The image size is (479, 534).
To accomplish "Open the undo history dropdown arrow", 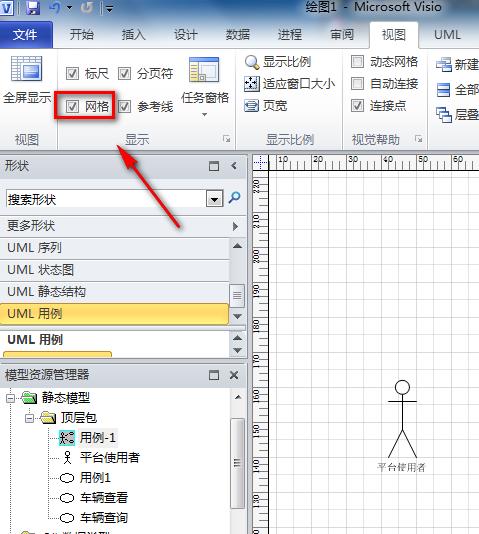I will tap(69, 7).
